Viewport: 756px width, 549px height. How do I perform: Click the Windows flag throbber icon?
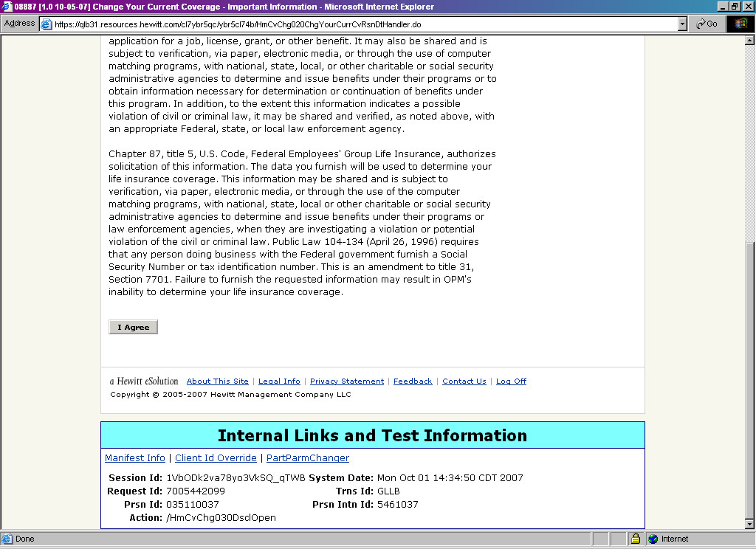click(x=740, y=24)
